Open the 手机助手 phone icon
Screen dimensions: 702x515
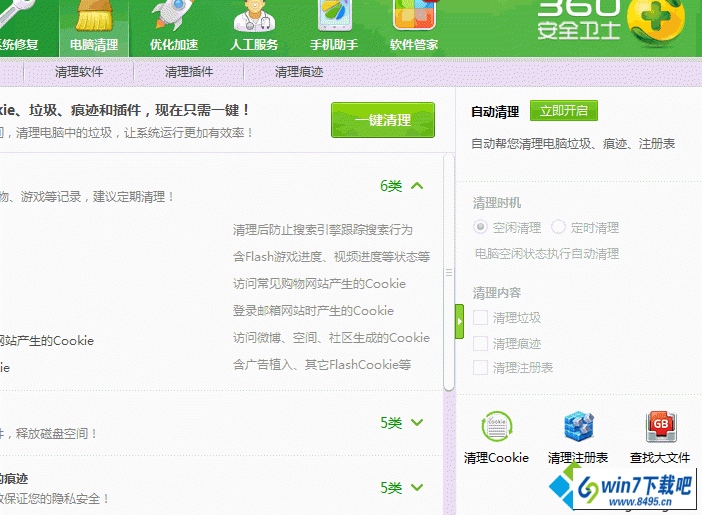334,16
